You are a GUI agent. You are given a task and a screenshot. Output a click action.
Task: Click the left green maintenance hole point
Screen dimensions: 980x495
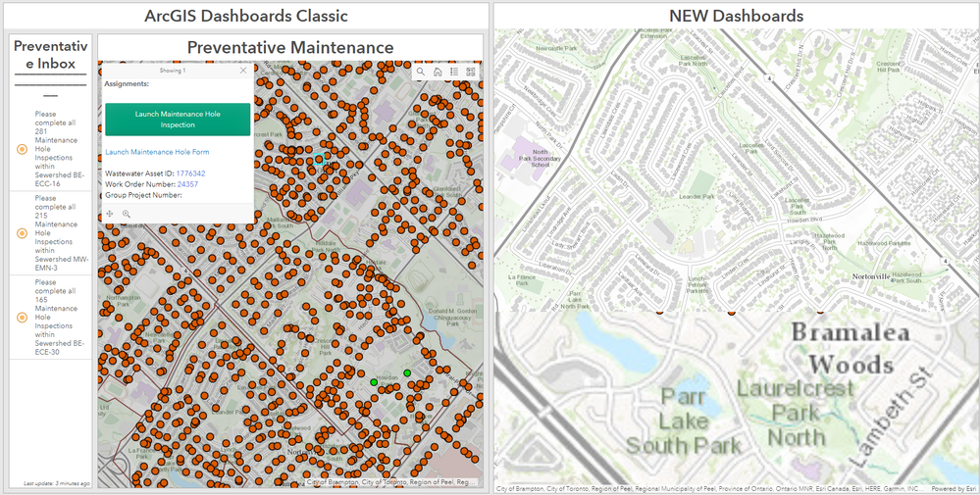tap(374, 382)
